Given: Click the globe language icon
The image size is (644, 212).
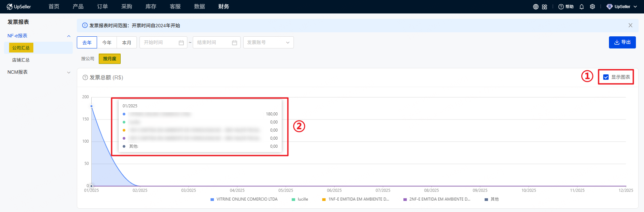Looking at the screenshot, I should 535,7.
